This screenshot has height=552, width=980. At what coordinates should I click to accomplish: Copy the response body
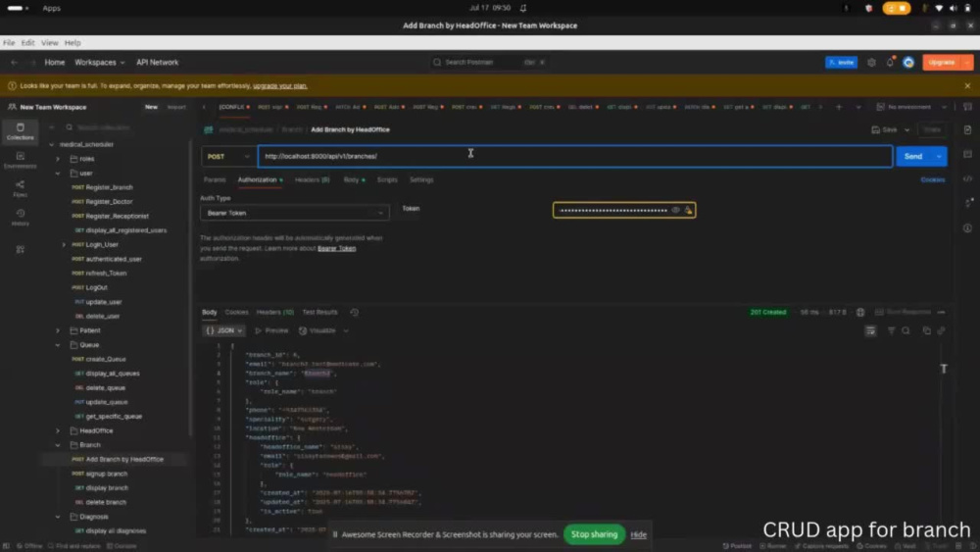point(926,330)
